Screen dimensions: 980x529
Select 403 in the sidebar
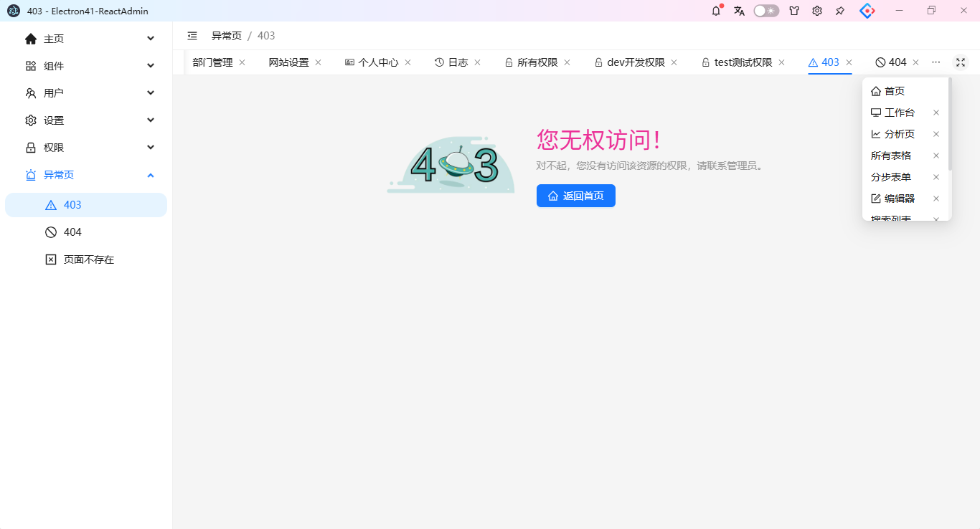pos(86,205)
